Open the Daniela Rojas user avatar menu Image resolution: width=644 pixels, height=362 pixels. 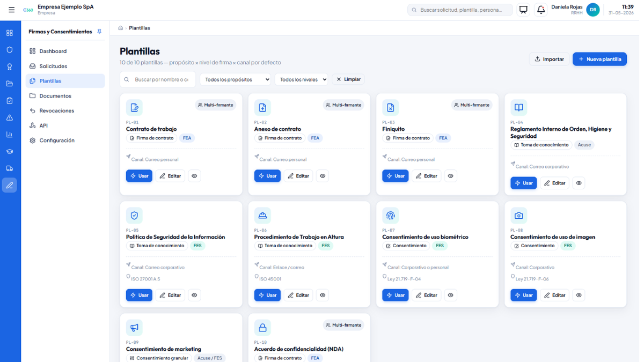pos(592,10)
